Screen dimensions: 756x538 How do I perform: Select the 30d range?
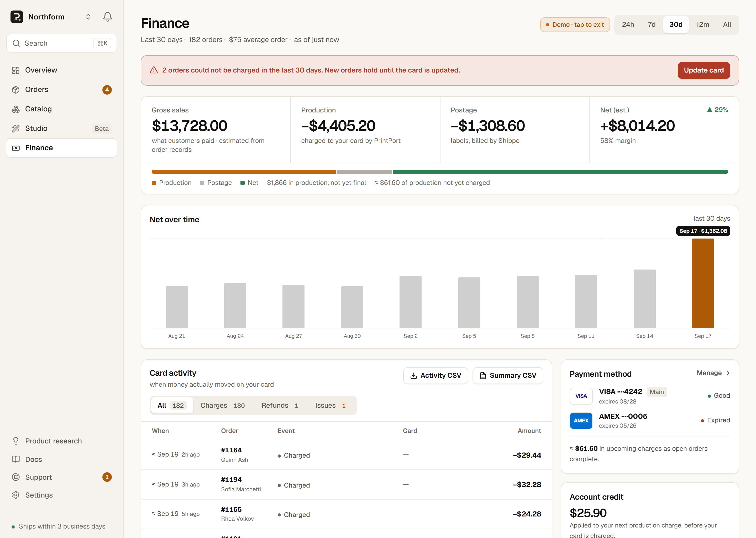676,24
